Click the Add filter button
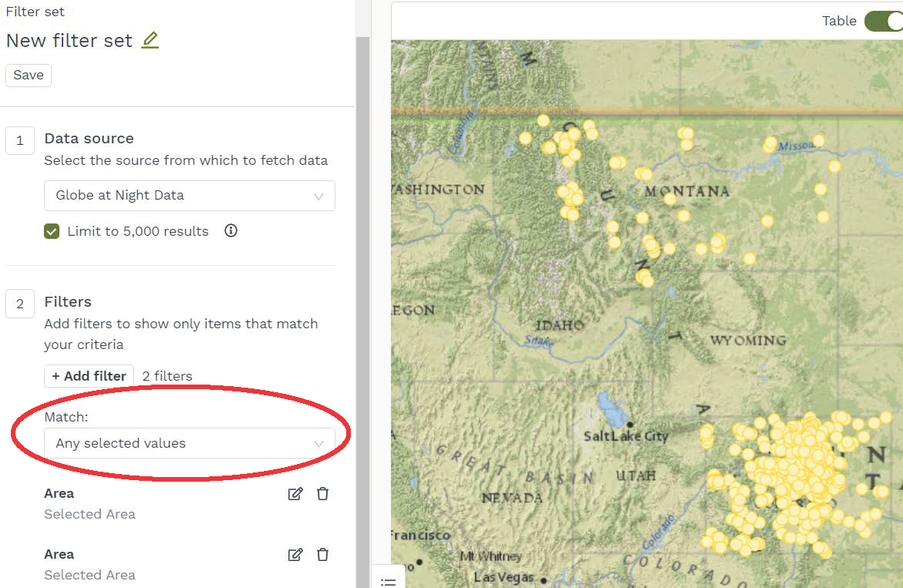The image size is (903, 588). coord(89,376)
